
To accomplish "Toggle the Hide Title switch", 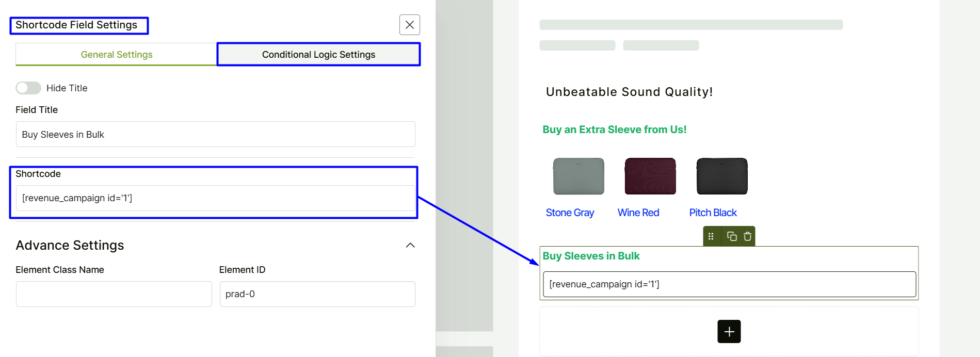I will [28, 88].
